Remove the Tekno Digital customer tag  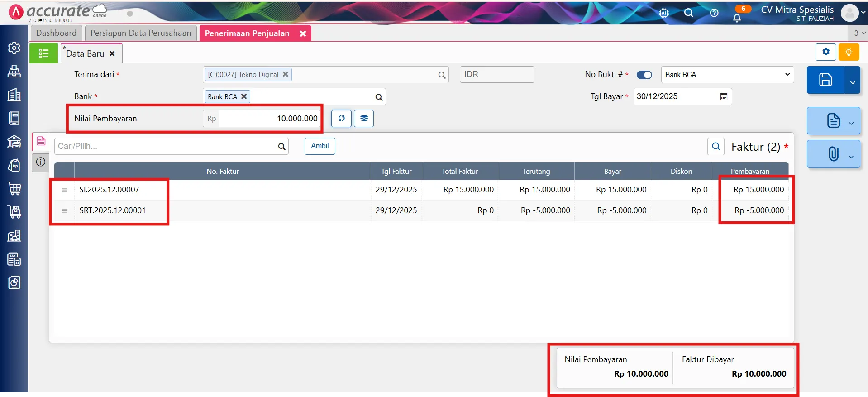[x=286, y=74]
